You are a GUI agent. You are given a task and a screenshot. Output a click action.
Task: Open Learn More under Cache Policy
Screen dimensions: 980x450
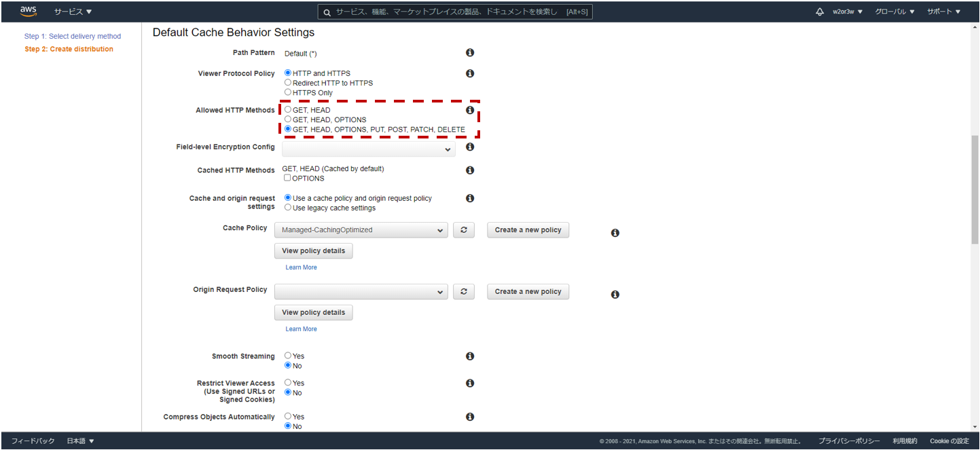[x=301, y=267]
